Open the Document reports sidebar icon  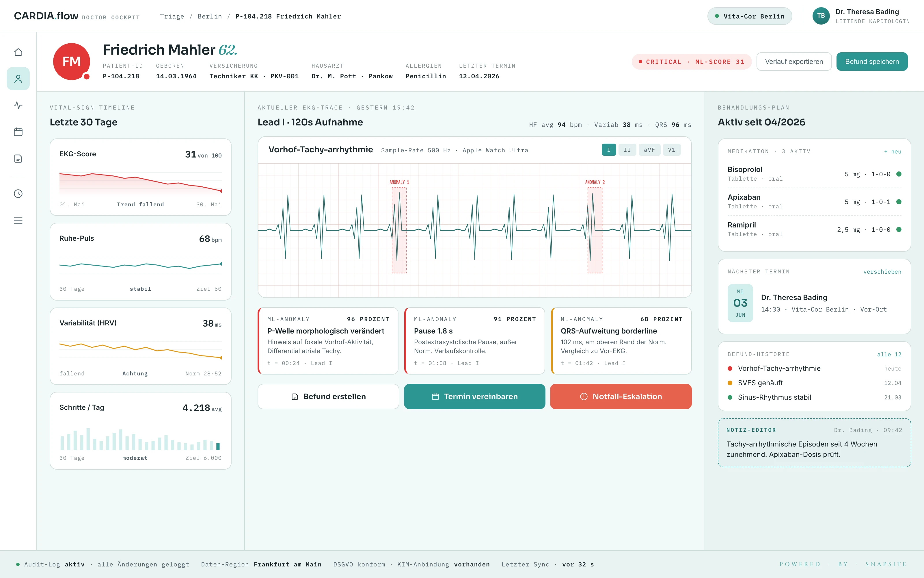[x=18, y=159]
